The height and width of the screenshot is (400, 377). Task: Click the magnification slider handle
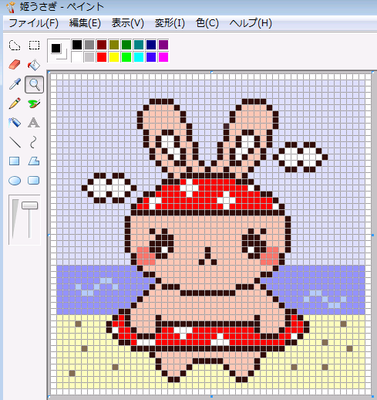pyautogui.click(x=30, y=205)
